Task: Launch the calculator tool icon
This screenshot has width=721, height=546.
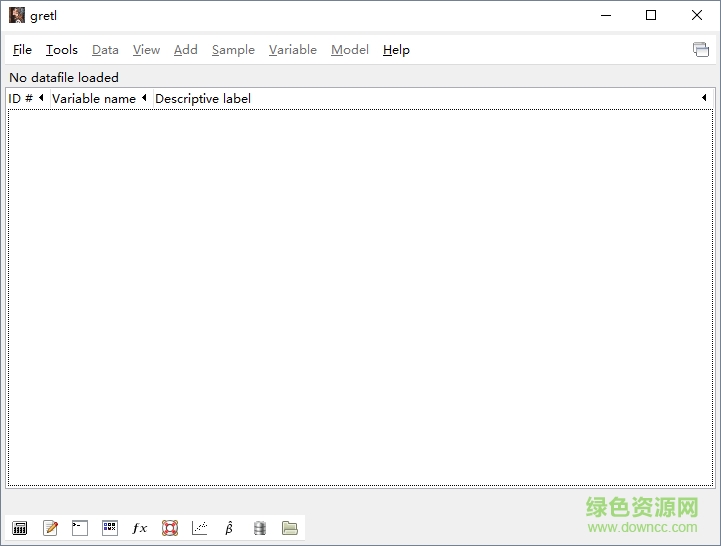Action: coord(20,528)
